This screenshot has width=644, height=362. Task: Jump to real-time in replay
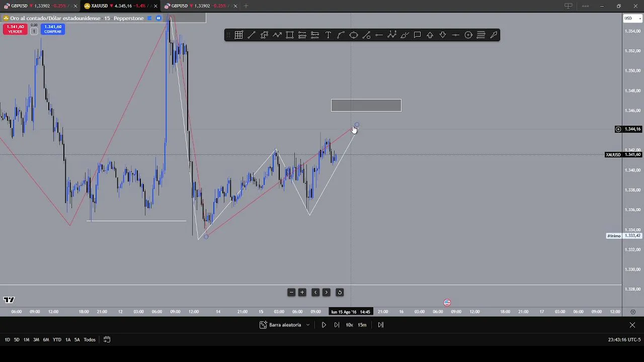381,325
